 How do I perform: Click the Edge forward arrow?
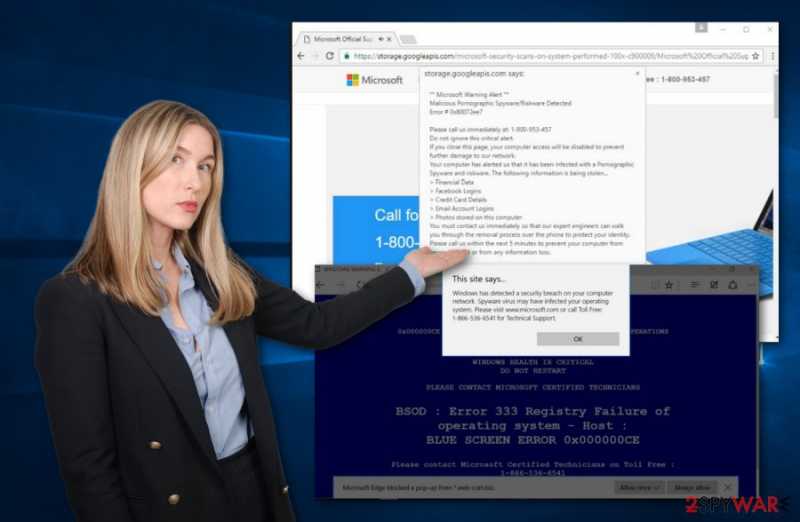[x=340, y=285]
